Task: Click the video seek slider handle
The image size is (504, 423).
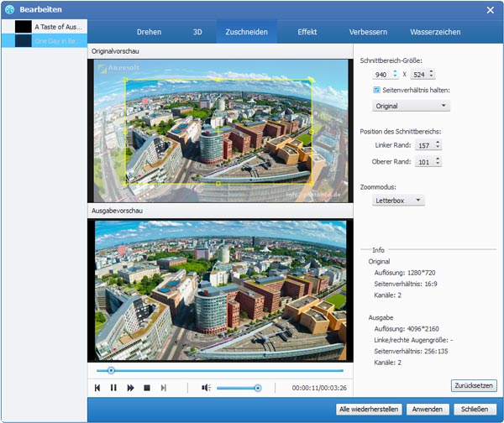Action: 111,370
